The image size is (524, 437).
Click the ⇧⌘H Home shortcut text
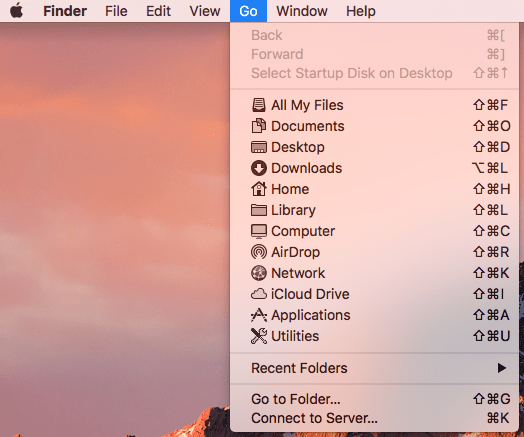point(491,189)
